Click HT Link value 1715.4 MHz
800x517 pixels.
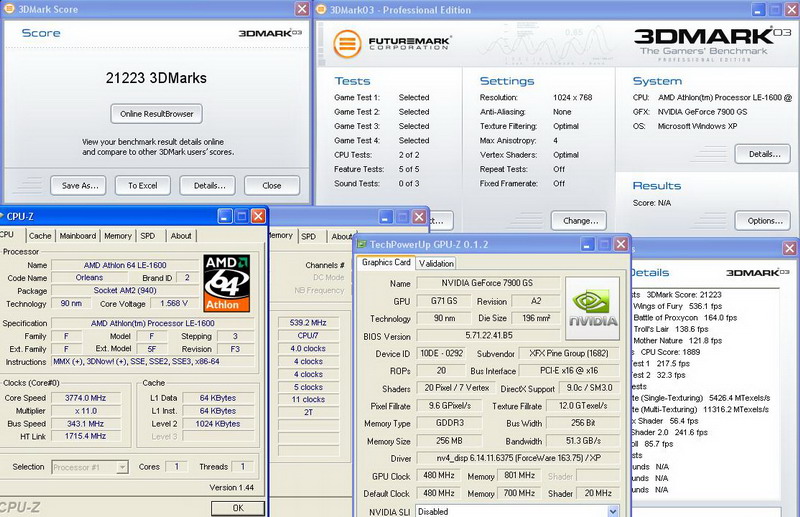click(x=85, y=436)
